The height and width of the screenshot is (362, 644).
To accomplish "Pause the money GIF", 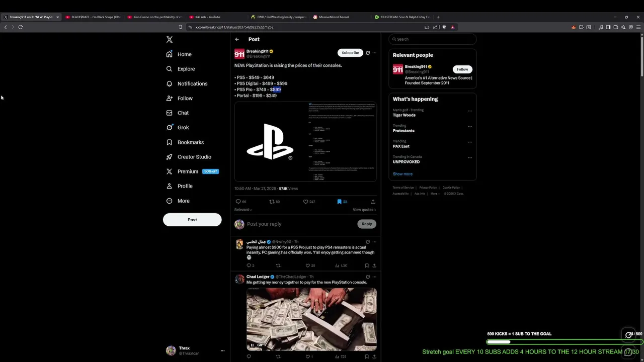I will [252, 345].
